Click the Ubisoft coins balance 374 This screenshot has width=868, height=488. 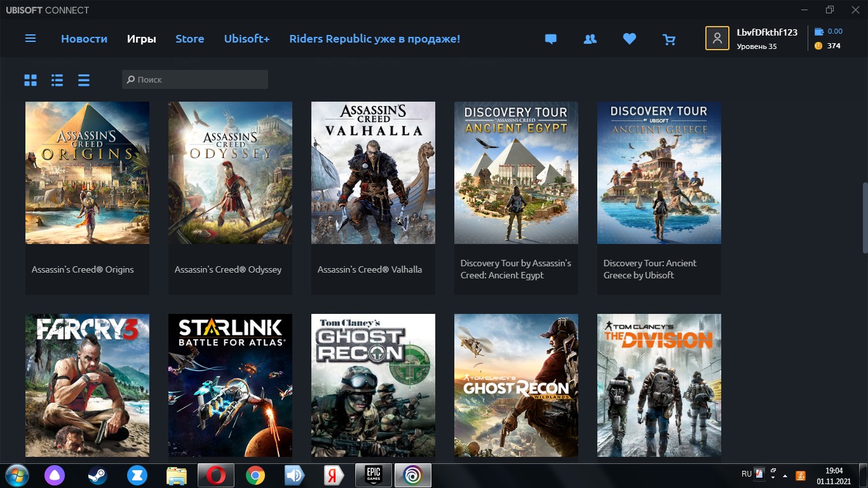tap(827, 46)
